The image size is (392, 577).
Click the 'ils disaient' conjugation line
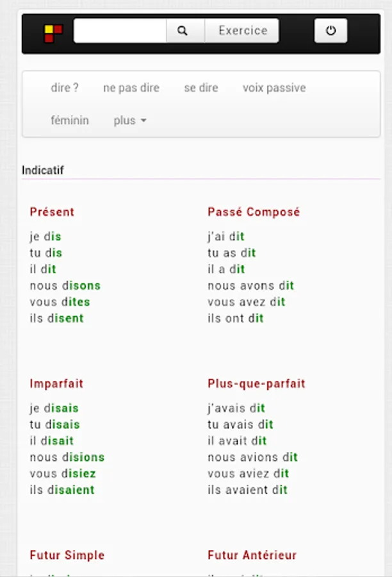click(x=62, y=490)
